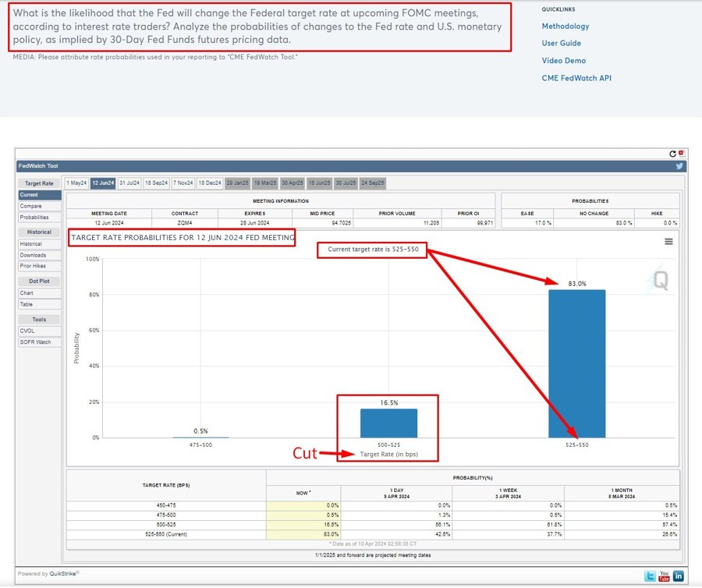Select the 1 May24 meeting tab

[x=76, y=183]
